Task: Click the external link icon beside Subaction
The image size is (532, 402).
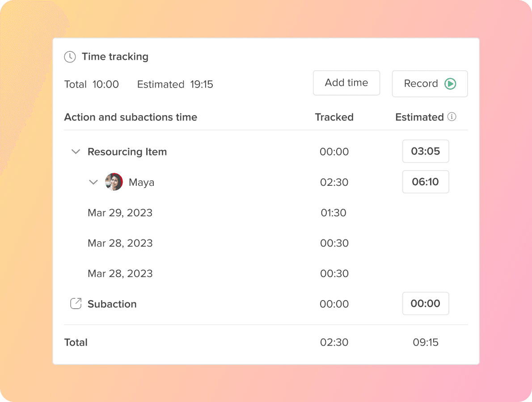Action: tap(76, 303)
